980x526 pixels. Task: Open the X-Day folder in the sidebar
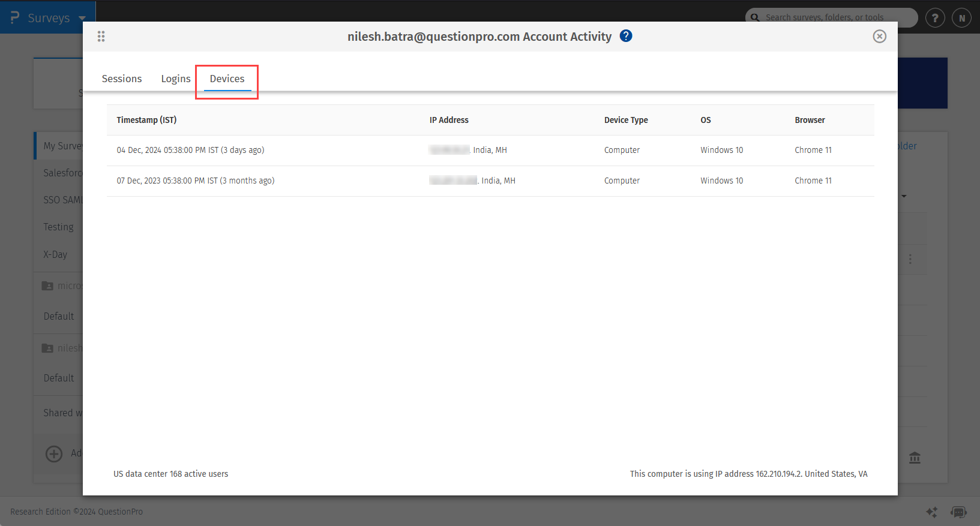point(55,254)
